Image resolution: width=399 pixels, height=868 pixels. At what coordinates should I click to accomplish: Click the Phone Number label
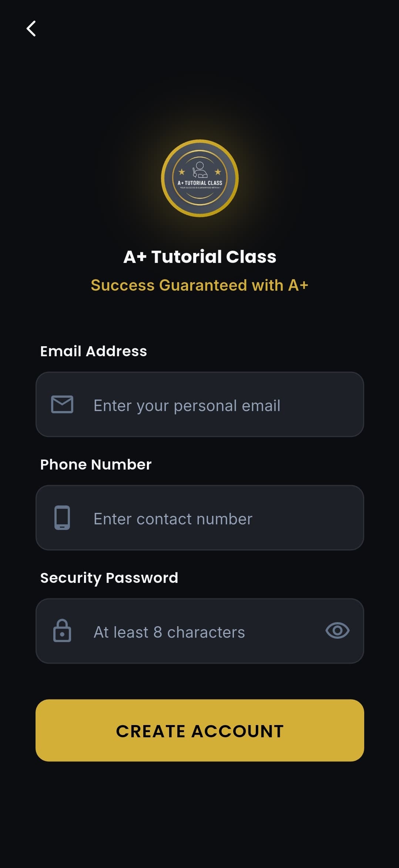[96, 464]
